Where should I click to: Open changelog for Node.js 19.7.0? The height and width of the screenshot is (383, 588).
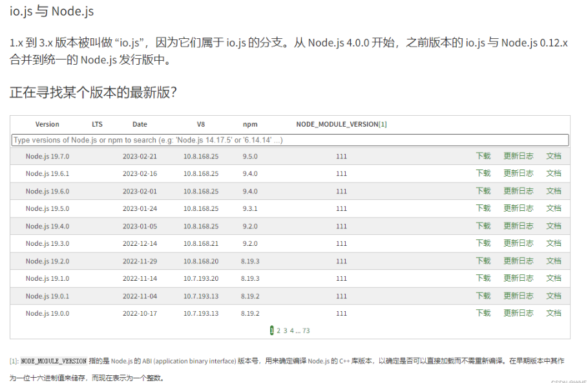point(518,156)
